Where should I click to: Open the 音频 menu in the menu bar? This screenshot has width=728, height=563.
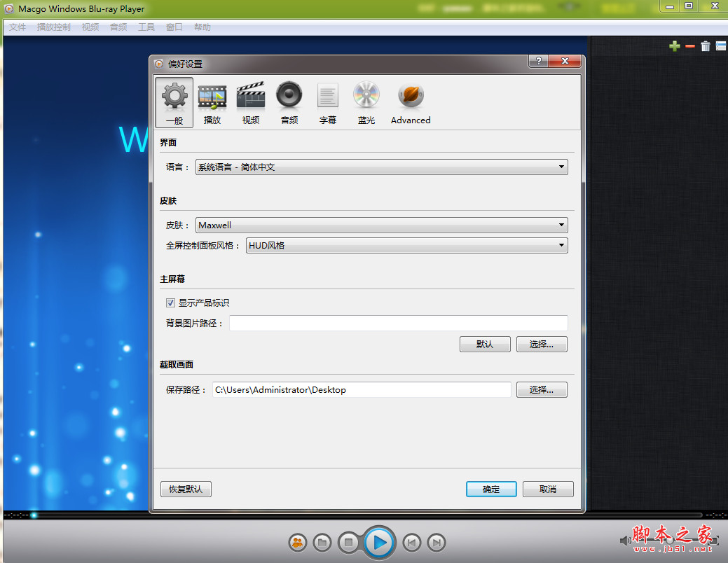pyautogui.click(x=118, y=27)
